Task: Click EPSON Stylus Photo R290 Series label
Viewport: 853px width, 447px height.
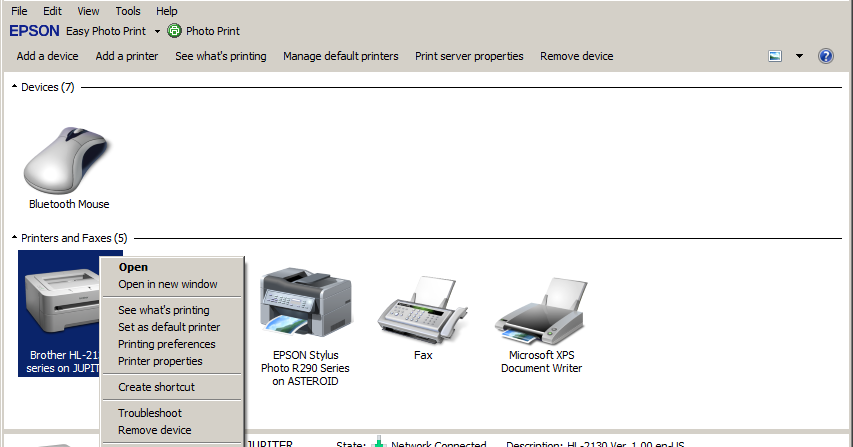Action: point(305,368)
